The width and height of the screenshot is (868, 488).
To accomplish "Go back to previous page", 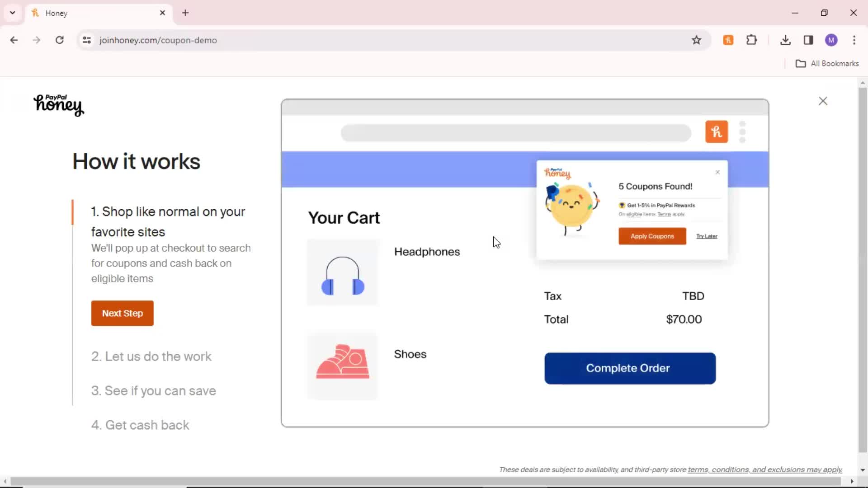I will click(14, 40).
